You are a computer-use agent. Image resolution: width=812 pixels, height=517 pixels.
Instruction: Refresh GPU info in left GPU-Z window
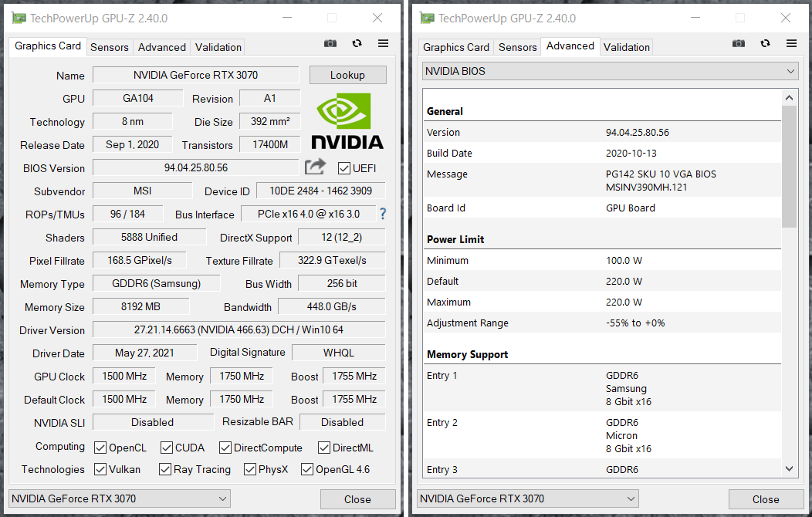357,43
